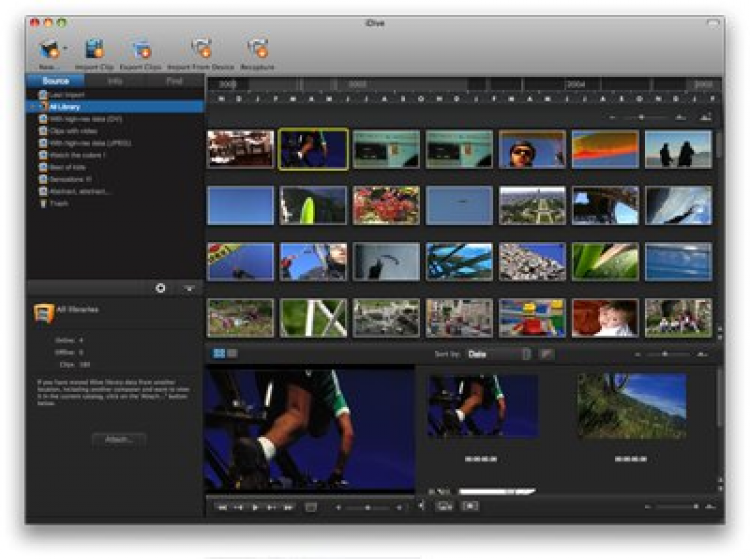Jump to end of clip in player

288,507
